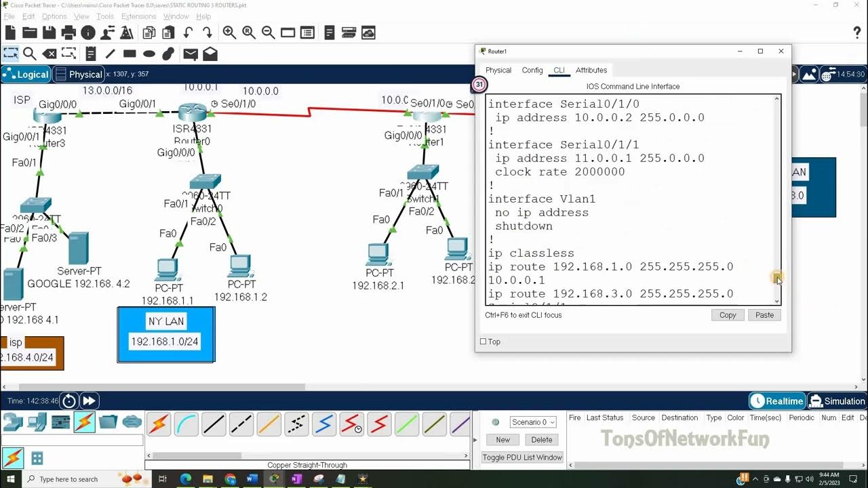
Task: Click the Fast Forward Time button
Action: [89, 401]
